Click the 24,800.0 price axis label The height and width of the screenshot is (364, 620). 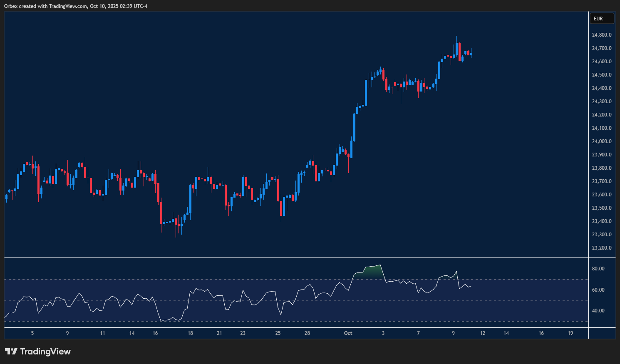tap(601, 35)
